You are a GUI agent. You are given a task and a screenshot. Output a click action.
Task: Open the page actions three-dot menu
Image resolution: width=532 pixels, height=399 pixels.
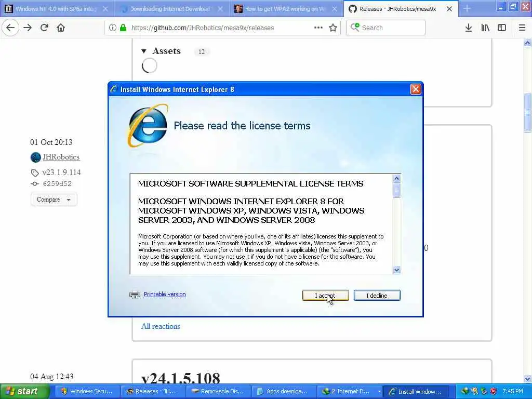pos(318,28)
